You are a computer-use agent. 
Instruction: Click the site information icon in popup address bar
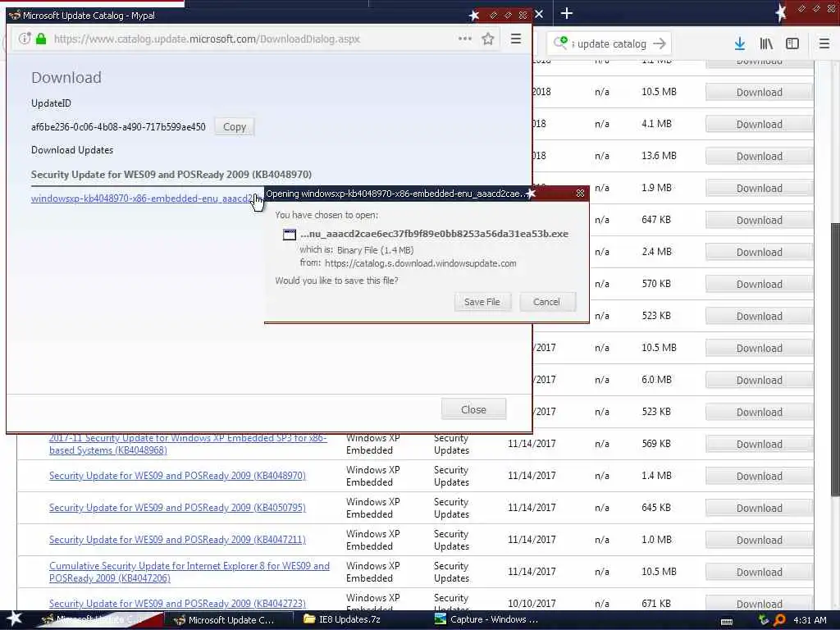tap(24, 39)
